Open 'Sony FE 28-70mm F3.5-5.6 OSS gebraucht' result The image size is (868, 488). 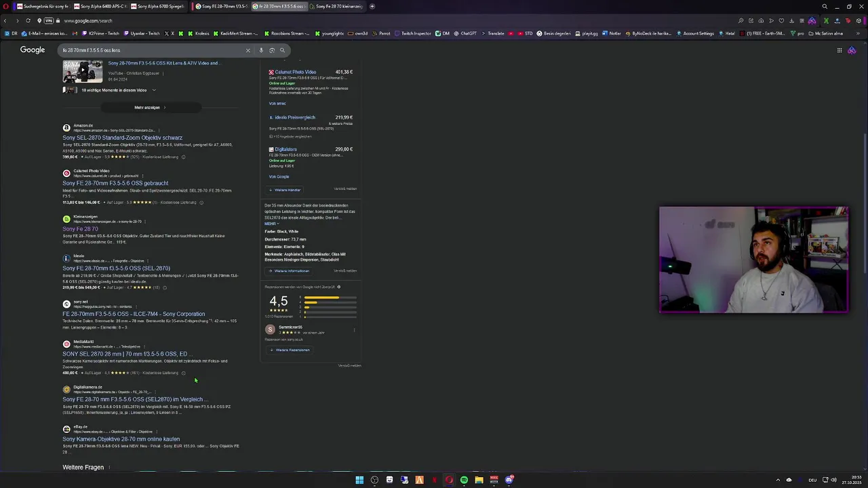point(115,183)
